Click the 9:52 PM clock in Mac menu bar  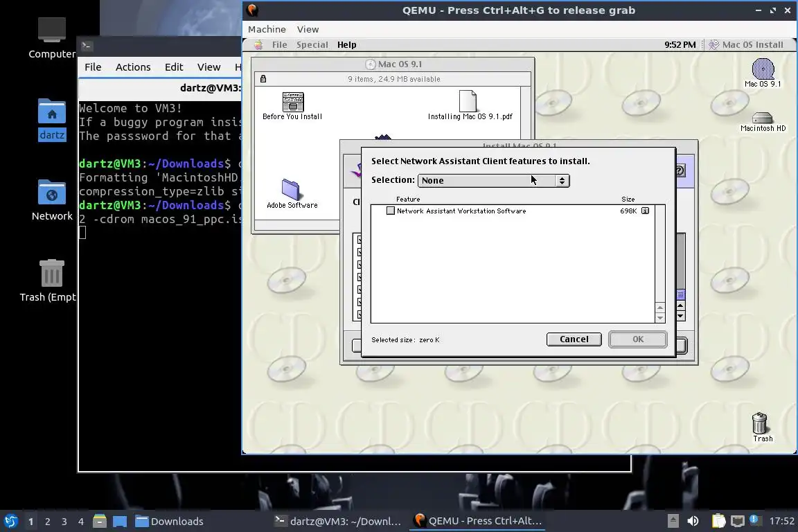tap(680, 45)
